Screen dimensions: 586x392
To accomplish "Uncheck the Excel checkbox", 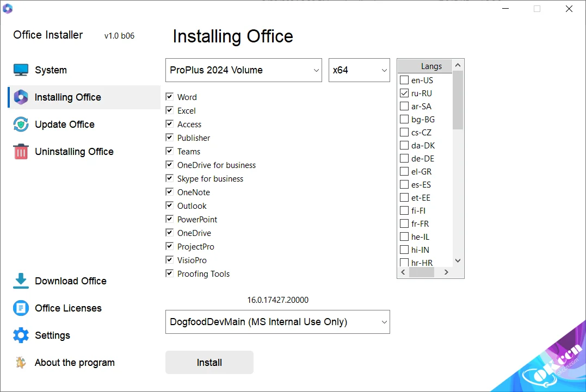I will pos(170,110).
